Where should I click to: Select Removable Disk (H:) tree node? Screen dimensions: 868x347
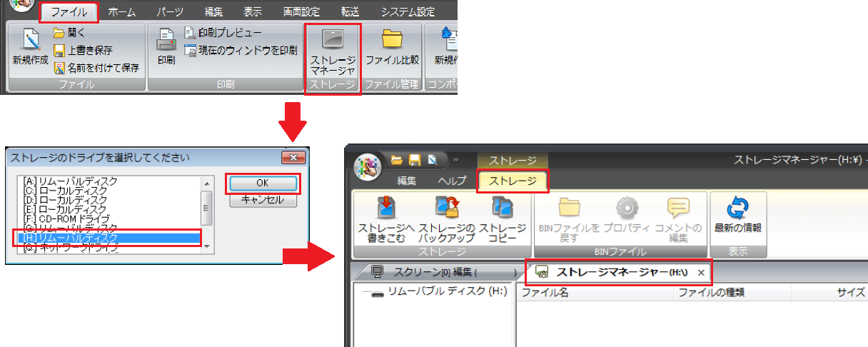[438, 292]
